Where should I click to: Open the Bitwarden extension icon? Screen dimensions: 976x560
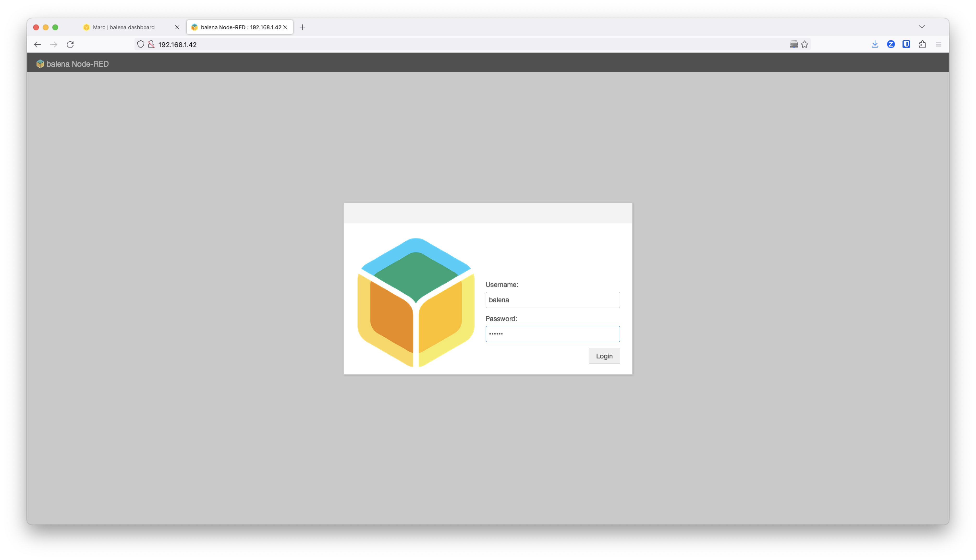tap(906, 44)
